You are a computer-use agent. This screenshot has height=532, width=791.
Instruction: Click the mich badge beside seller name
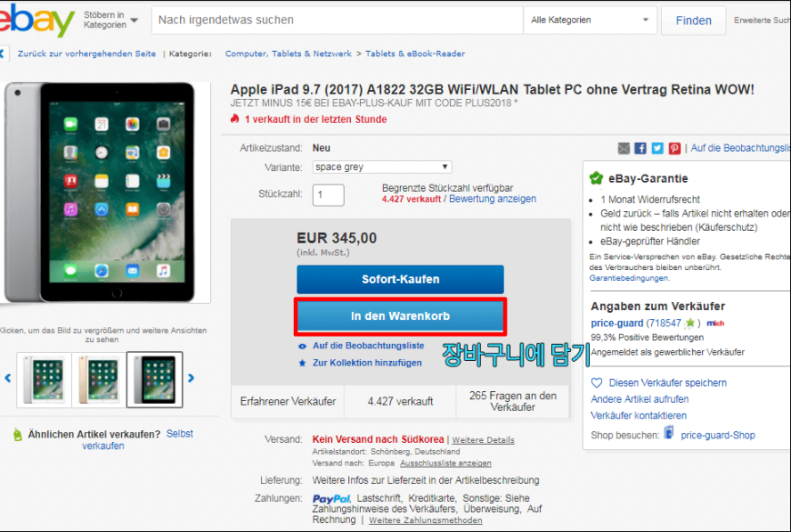coord(716,323)
